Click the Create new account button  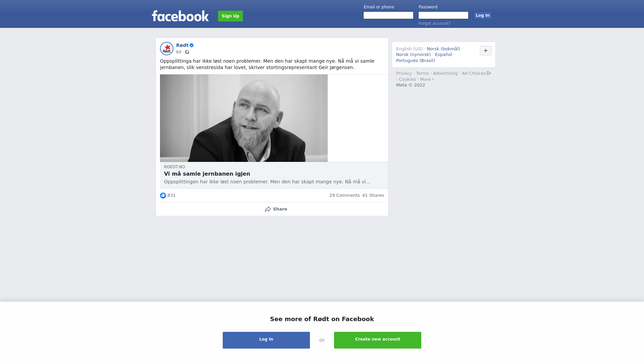click(x=378, y=340)
